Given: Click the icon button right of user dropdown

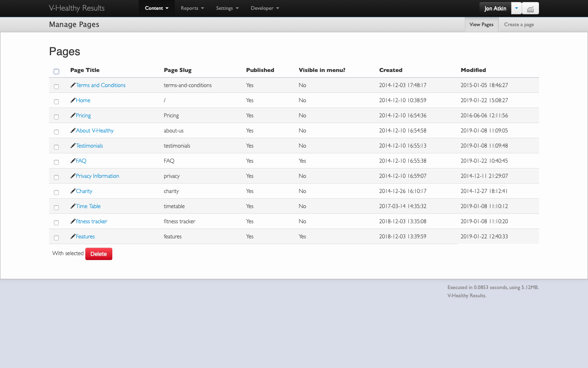Looking at the screenshot, I should click(x=530, y=9).
